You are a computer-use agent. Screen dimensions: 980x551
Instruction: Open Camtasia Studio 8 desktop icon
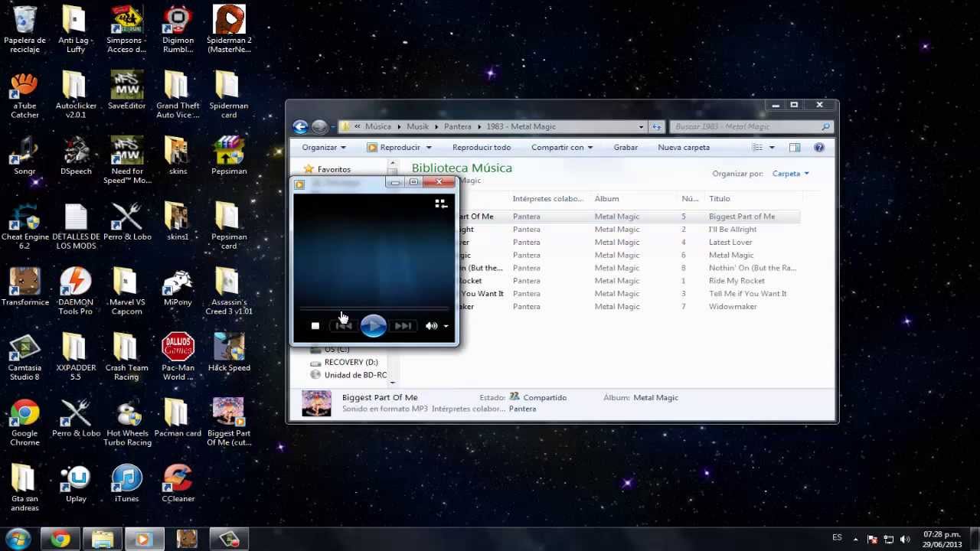(x=24, y=357)
